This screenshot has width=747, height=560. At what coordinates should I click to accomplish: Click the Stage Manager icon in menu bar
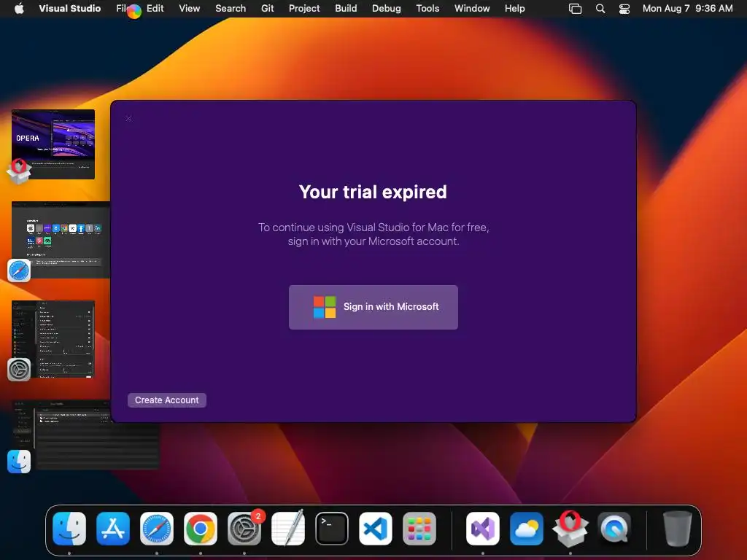575,9
